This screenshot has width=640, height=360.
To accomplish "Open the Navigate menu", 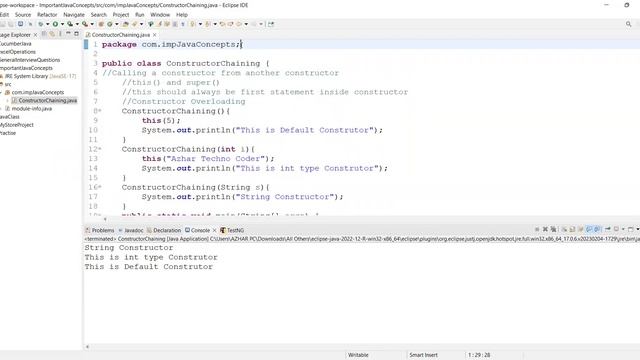I will [74, 15].
